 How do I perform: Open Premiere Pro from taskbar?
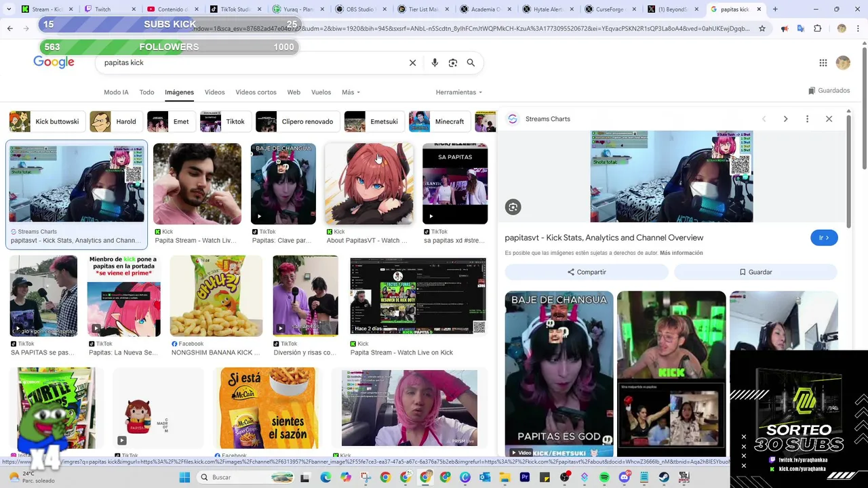pyautogui.click(x=524, y=477)
